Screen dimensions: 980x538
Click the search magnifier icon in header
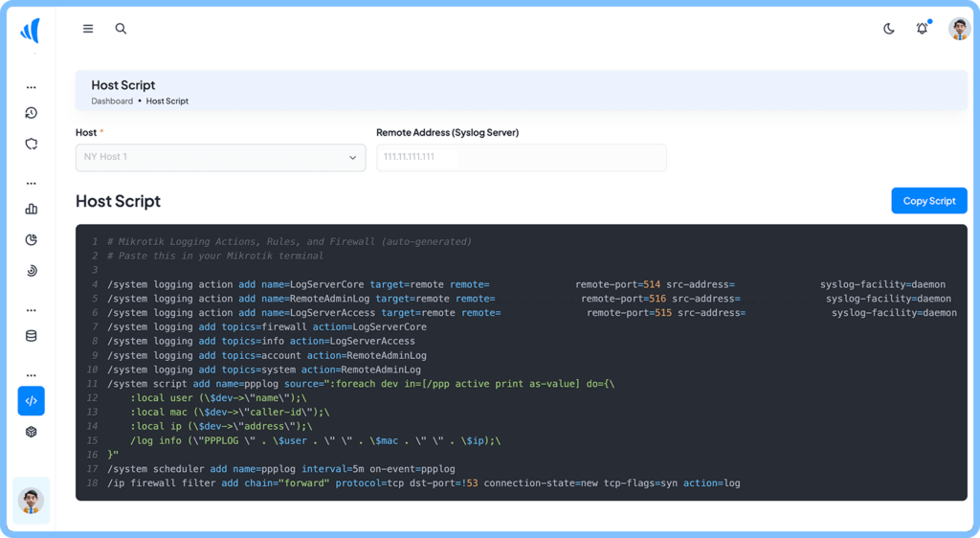tap(121, 29)
